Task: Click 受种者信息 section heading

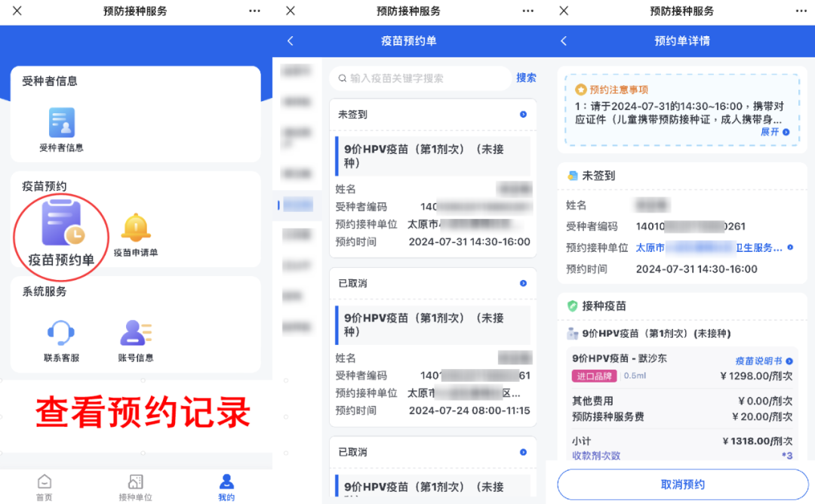Action: [x=49, y=81]
